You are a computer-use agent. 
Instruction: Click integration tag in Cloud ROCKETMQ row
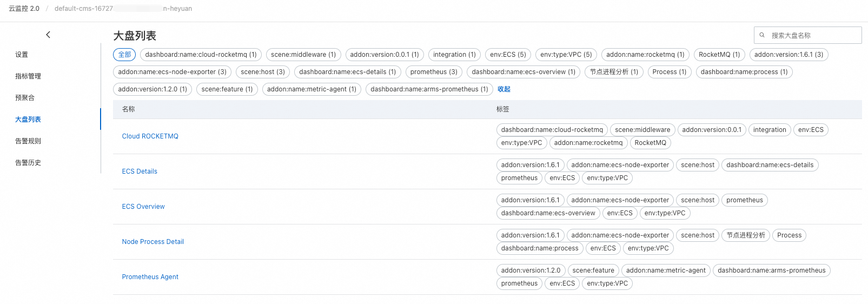coord(770,130)
